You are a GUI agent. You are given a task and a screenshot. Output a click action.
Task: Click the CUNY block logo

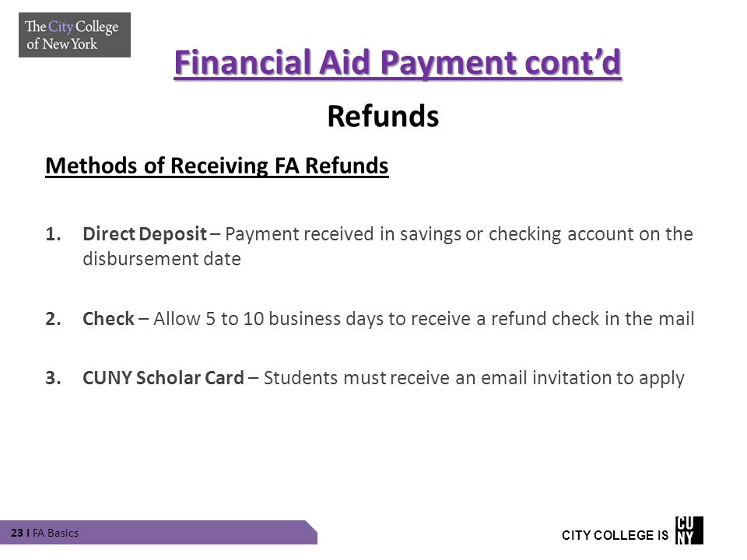tap(689, 530)
